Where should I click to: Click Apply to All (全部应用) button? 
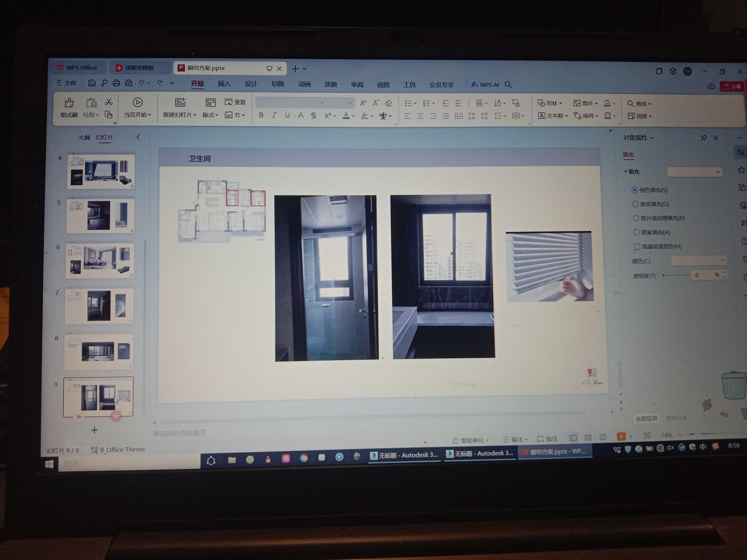point(646,419)
